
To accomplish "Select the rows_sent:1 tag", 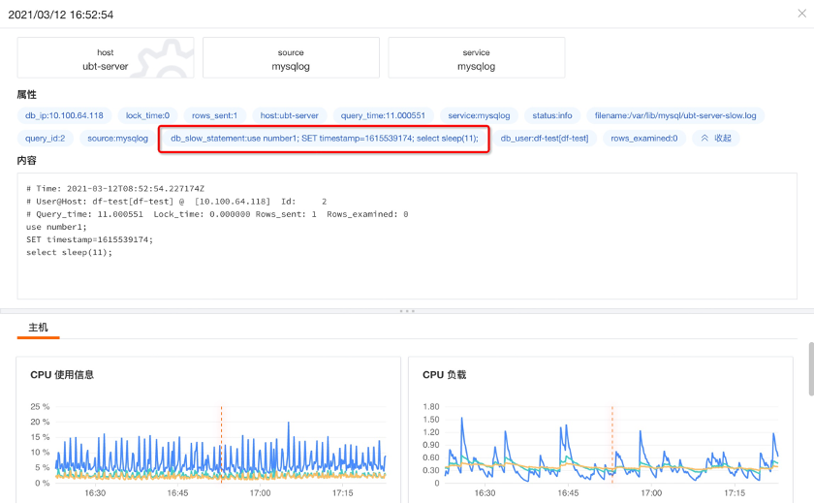I will (x=214, y=115).
